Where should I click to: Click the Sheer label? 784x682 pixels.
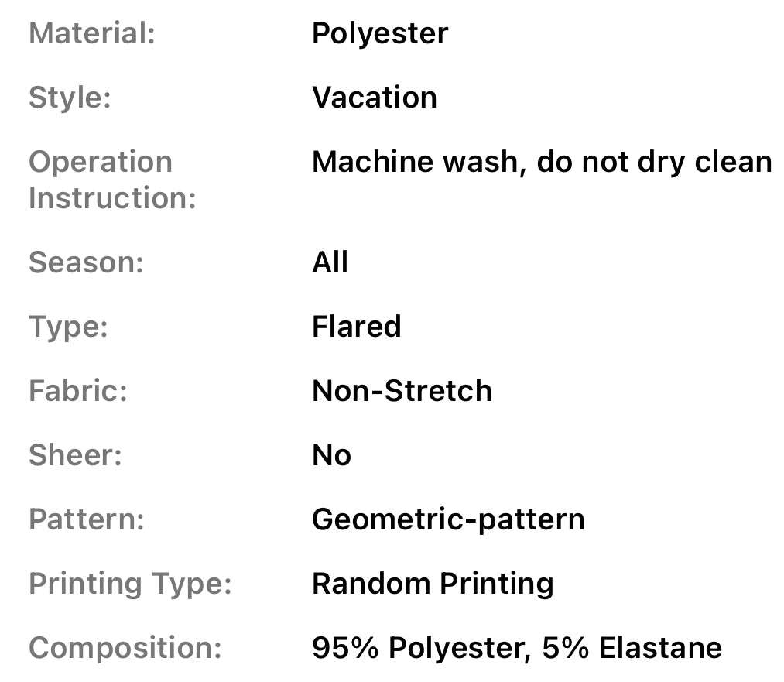coord(75,455)
